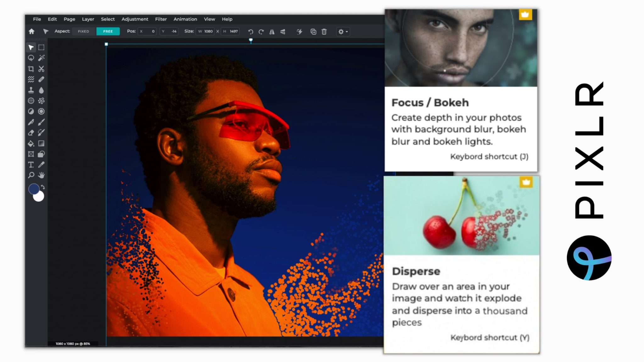
Task: Open the Animation menu
Action: tap(185, 19)
